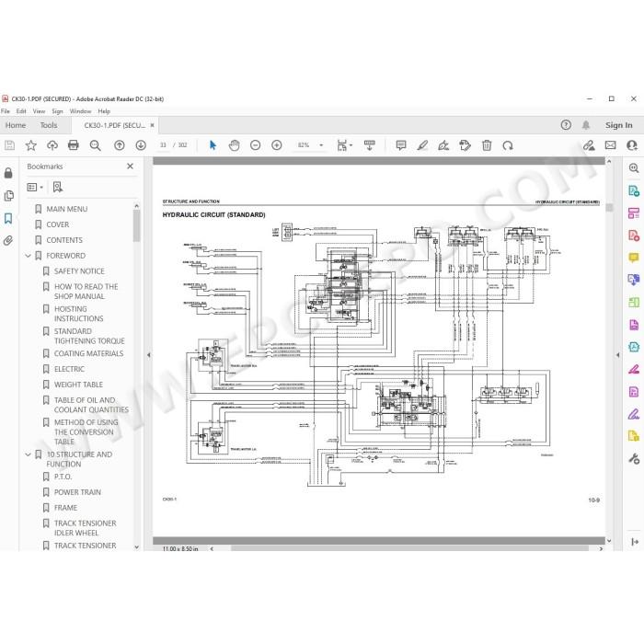Screen dimensions: 644x644
Task: Enable scrolling mode icon
Action: pos(370,145)
